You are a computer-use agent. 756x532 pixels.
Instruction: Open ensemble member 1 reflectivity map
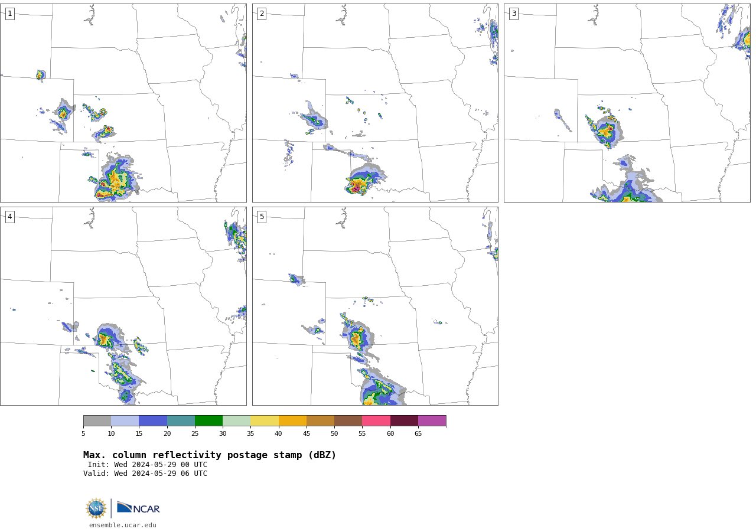point(123,103)
